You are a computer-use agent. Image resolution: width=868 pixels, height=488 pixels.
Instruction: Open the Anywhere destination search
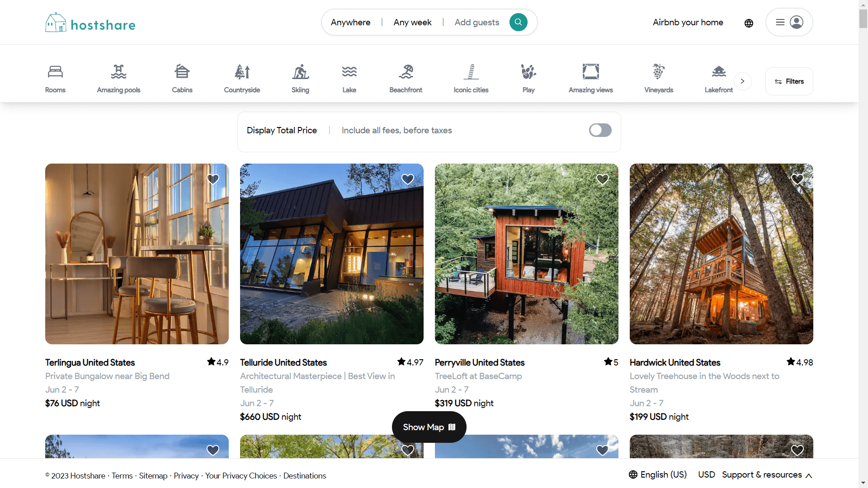350,22
